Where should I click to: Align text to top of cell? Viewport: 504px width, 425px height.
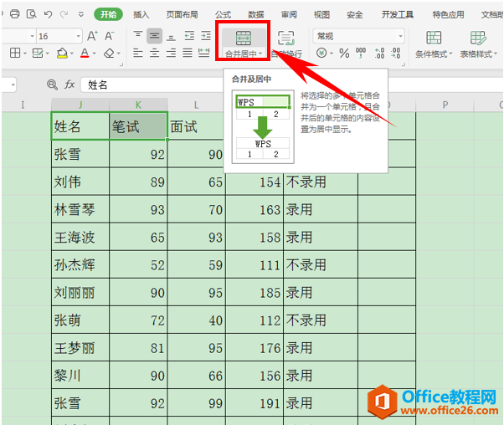point(138,36)
